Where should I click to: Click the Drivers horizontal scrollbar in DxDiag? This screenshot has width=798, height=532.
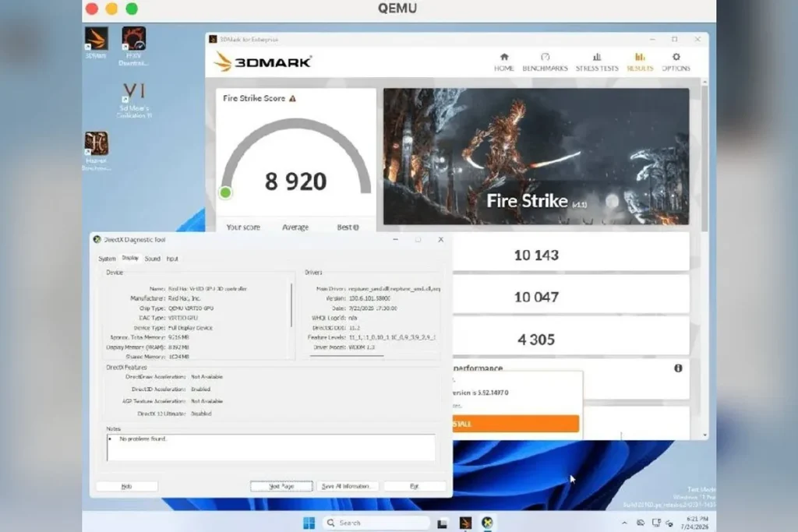click(347, 356)
